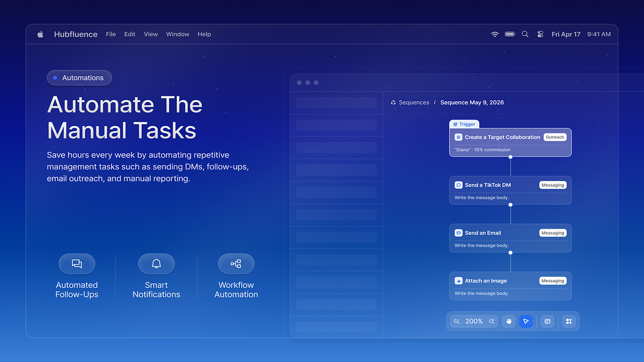Screen dimensions: 644x362
Task: Click the Sequences breadcrumb icon
Action: point(393,103)
